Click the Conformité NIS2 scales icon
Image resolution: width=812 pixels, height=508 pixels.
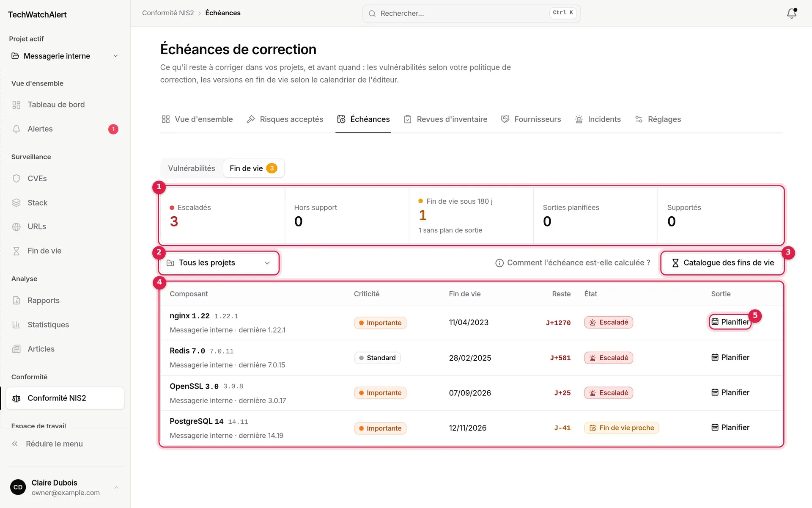(x=16, y=398)
